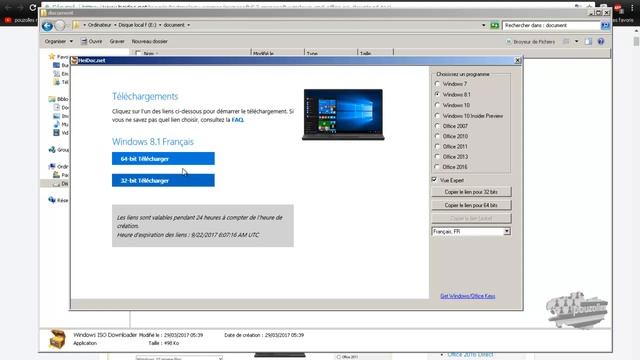Click the 32-bit Télécharger button
Image resolution: width=640 pixels, height=360 pixels.
(163, 180)
